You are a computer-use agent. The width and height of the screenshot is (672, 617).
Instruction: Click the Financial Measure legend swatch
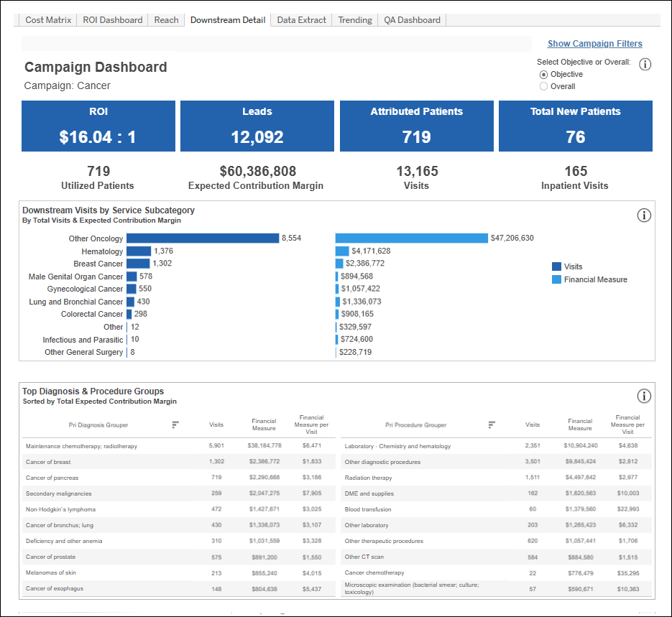click(x=556, y=279)
